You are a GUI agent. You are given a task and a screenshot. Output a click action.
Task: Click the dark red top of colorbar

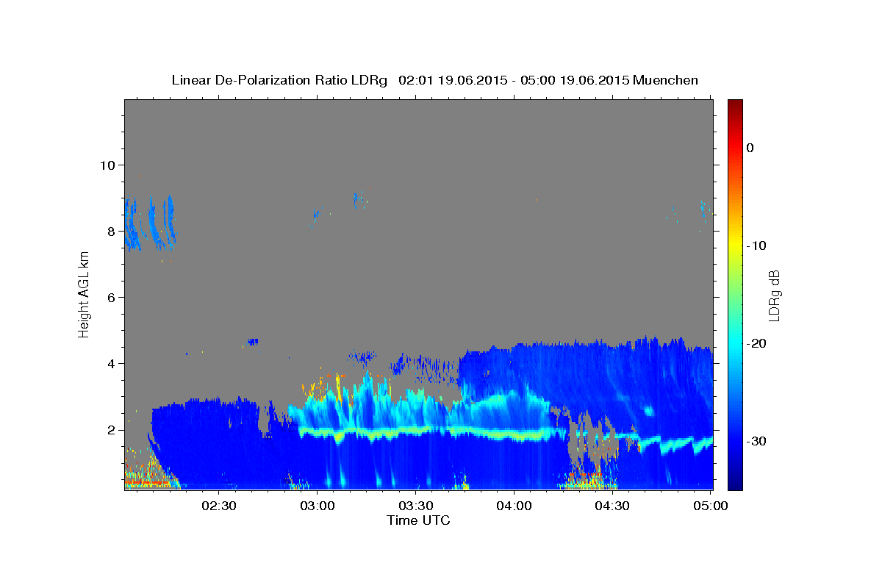[x=735, y=104]
